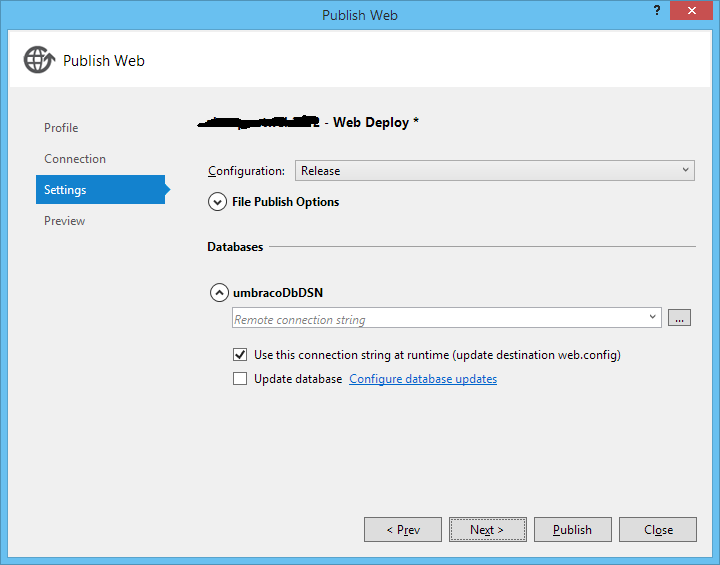Click the ellipsis button to browse connection string
Image resolution: width=720 pixels, height=565 pixels.
[680, 318]
